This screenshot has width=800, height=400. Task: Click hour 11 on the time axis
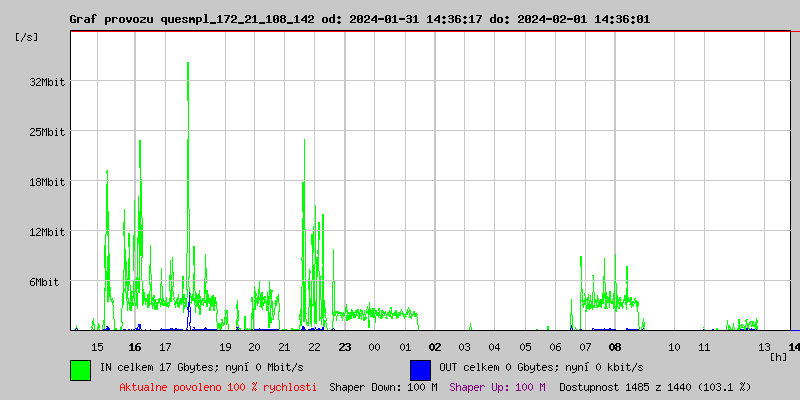[x=704, y=347]
